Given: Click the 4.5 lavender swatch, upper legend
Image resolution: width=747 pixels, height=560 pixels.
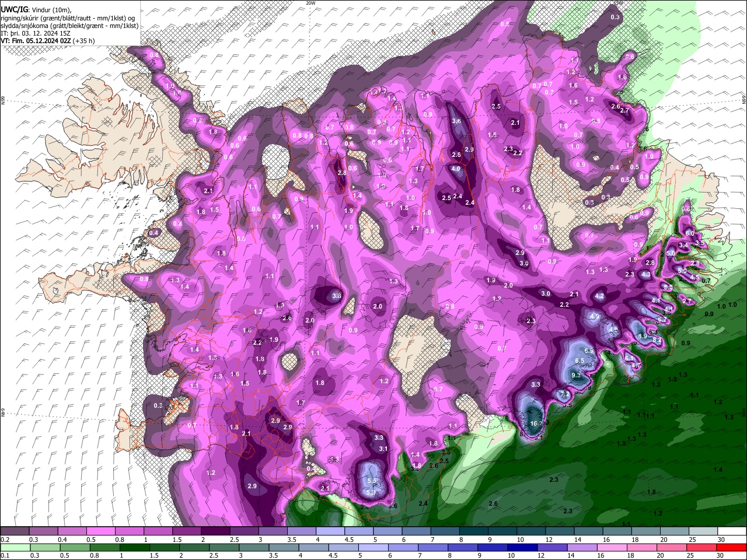Looking at the screenshot, I should coord(358,531).
